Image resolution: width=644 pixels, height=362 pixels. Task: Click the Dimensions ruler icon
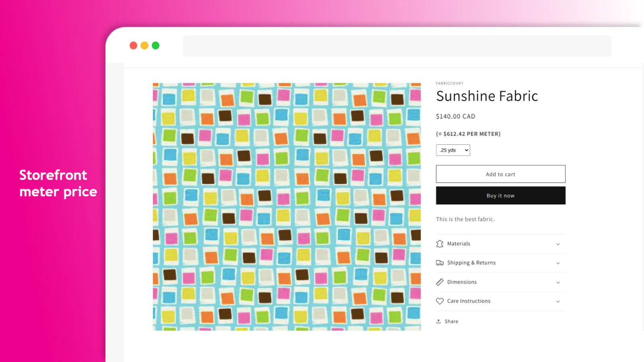(440, 282)
